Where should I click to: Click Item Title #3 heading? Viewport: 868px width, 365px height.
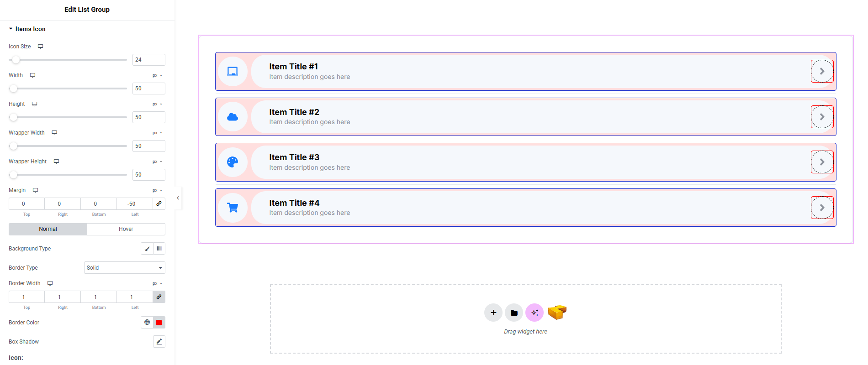point(294,157)
